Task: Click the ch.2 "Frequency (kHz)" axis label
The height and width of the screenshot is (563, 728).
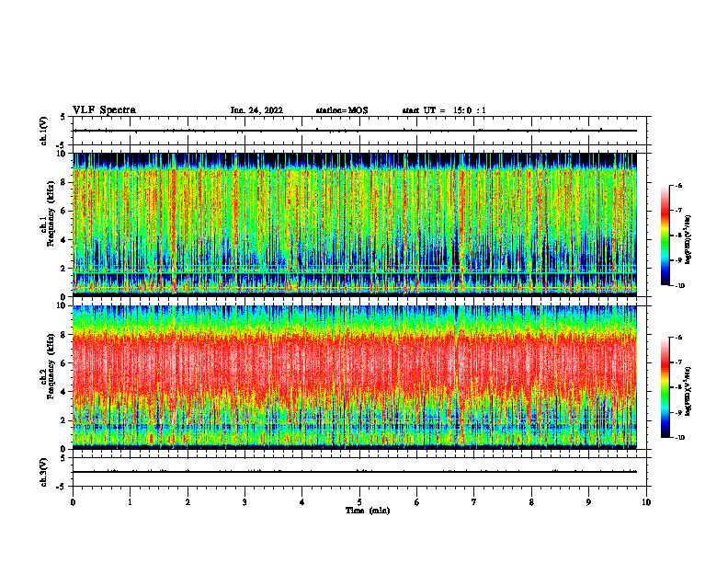Action: coord(51,366)
